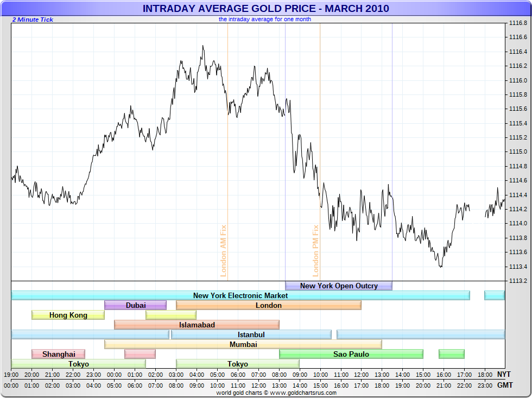Click the 23:00 label on the GMT row
The width and height of the screenshot is (532, 398).
pos(485,386)
